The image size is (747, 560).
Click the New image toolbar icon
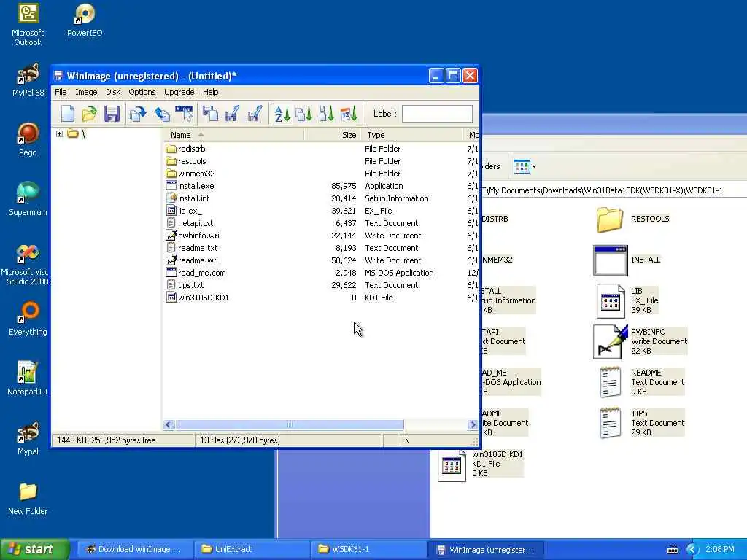coord(68,114)
